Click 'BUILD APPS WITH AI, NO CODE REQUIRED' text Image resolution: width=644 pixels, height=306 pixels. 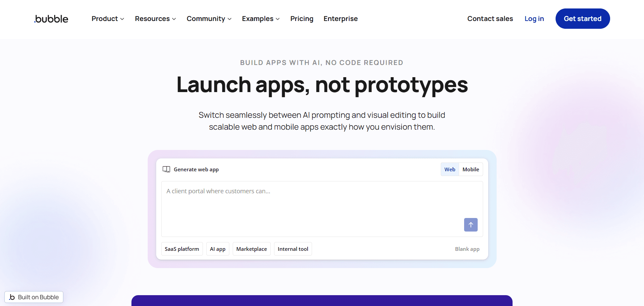(322, 63)
